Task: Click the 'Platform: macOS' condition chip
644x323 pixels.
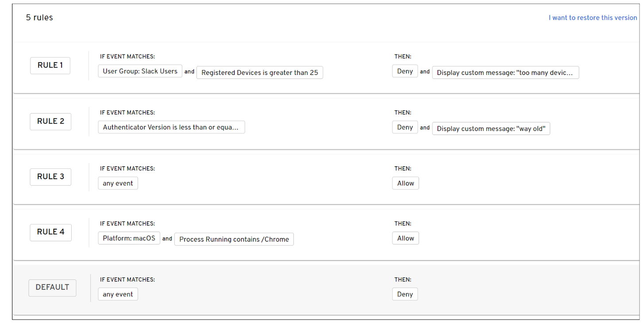Action: (x=129, y=238)
